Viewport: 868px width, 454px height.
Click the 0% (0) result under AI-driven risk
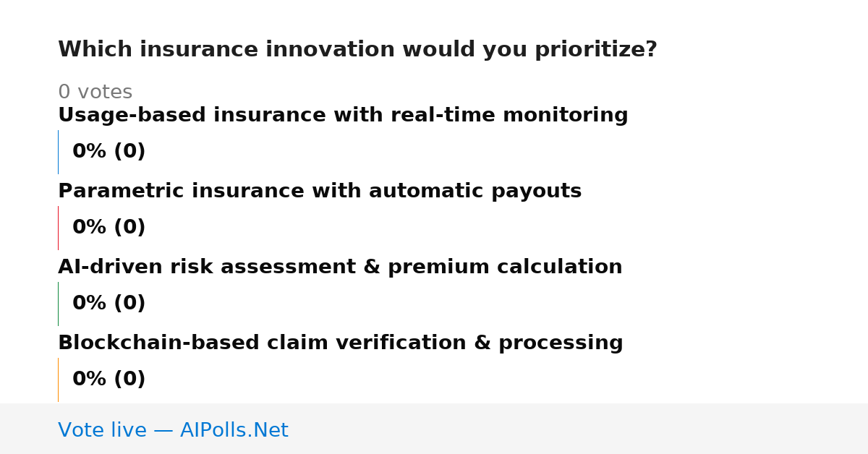point(109,304)
